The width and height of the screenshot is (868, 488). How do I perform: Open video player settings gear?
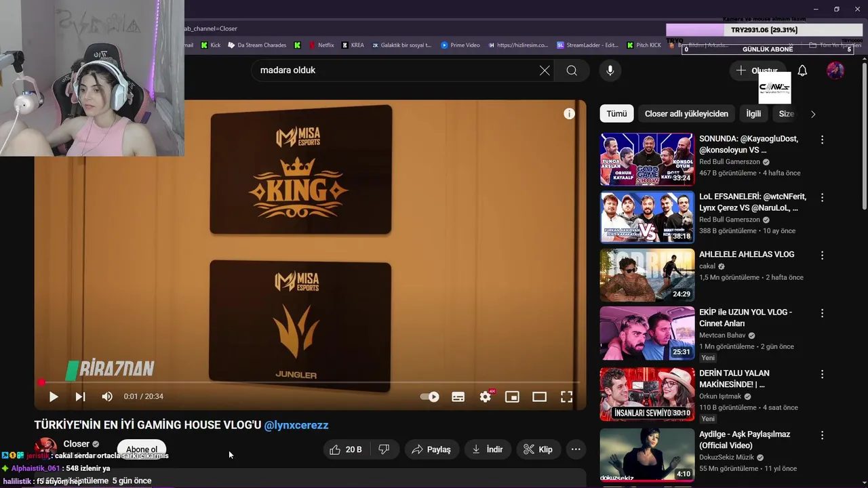pos(486,396)
